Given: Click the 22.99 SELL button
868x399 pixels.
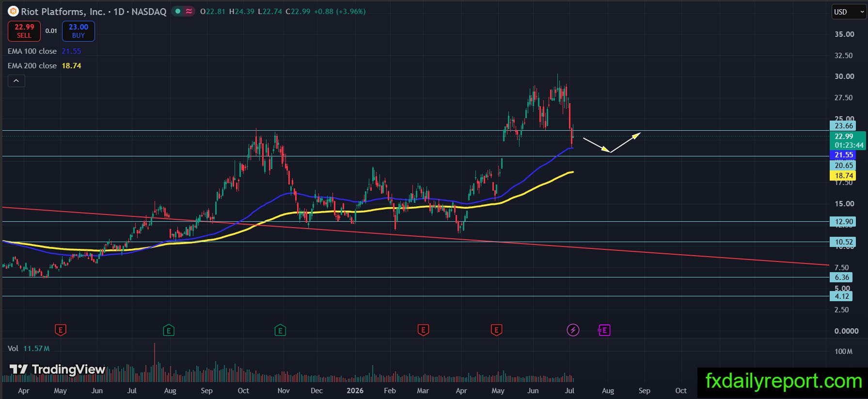Looking at the screenshot, I should (24, 31).
